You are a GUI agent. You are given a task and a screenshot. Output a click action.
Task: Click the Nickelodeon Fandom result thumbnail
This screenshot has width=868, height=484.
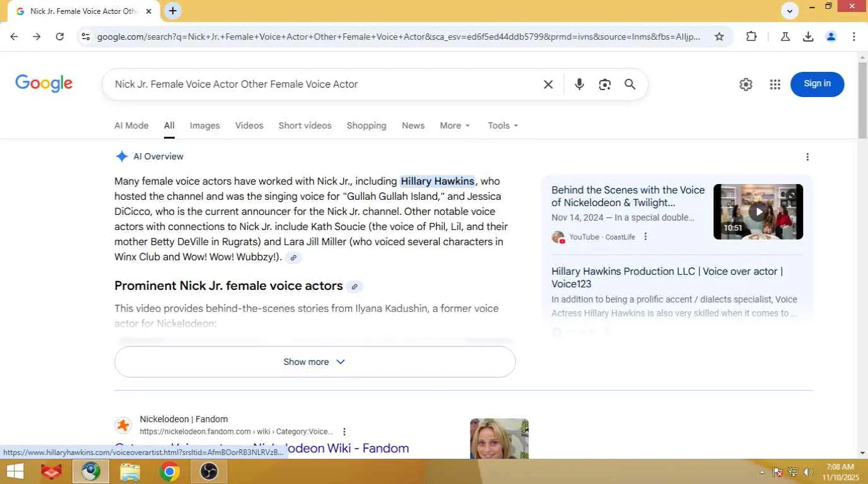[499, 439]
